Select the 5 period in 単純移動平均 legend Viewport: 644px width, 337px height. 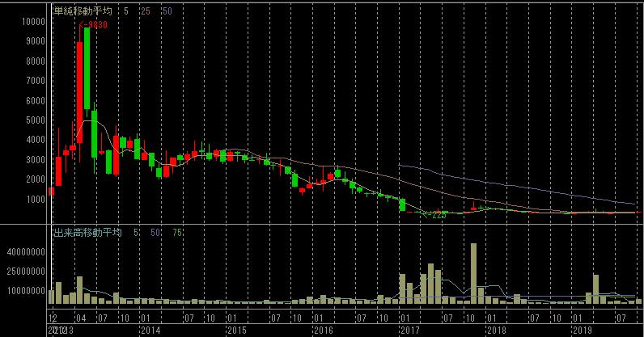point(126,11)
